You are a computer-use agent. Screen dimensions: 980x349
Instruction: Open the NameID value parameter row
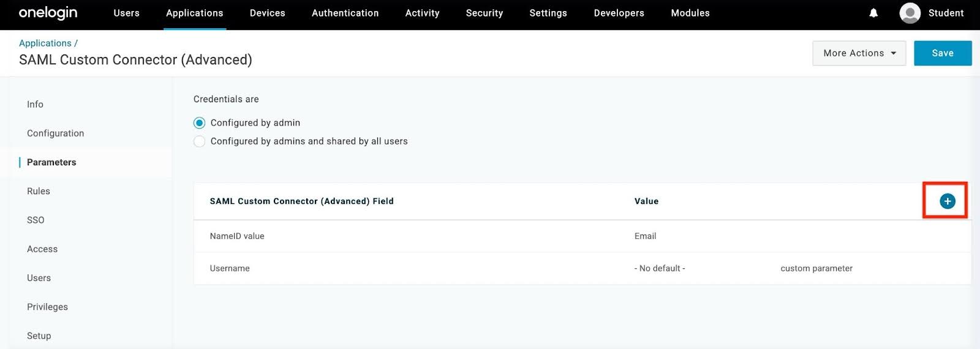click(x=582, y=236)
